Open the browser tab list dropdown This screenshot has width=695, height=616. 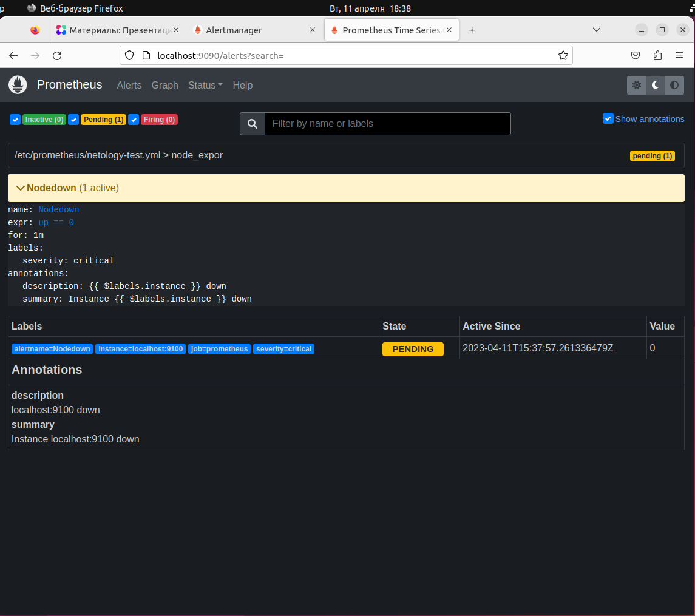coord(597,29)
